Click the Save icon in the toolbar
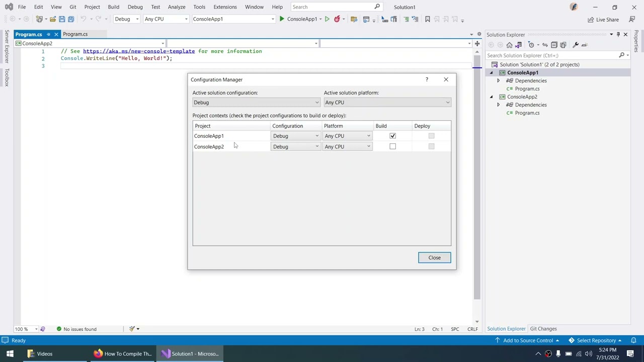Viewport: 644px width, 362px height. pyautogui.click(x=62, y=19)
